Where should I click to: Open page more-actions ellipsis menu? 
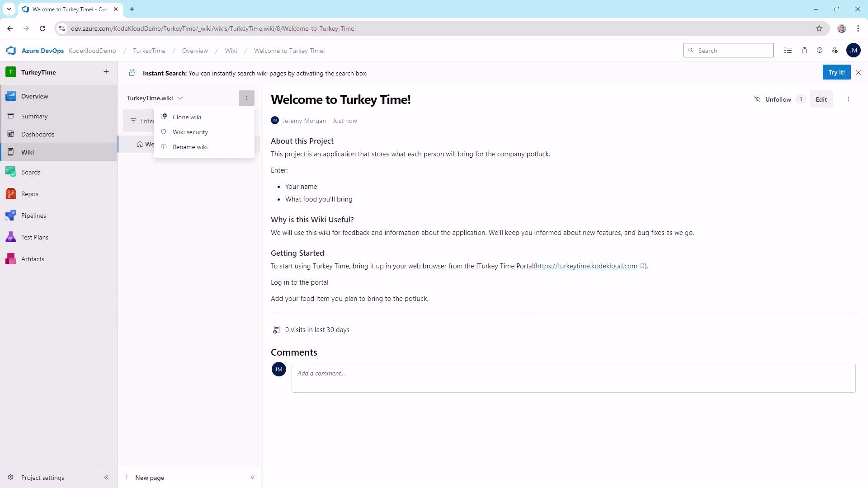pyautogui.click(x=849, y=99)
